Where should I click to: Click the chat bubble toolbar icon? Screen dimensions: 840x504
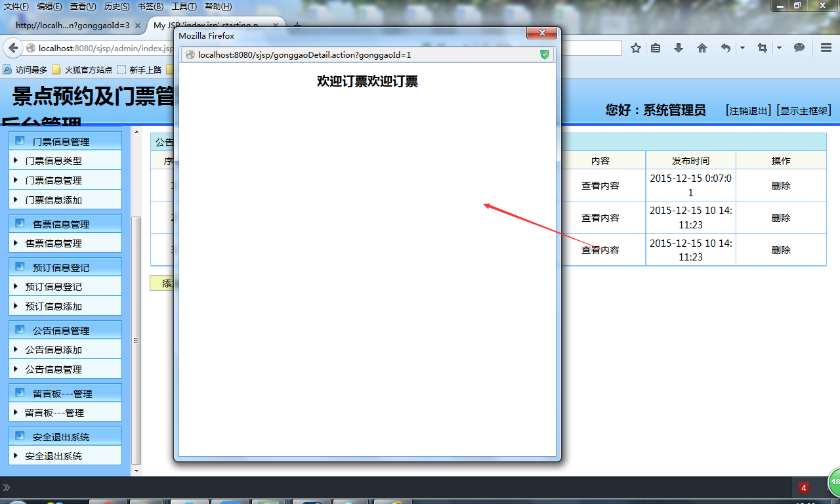click(x=799, y=48)
